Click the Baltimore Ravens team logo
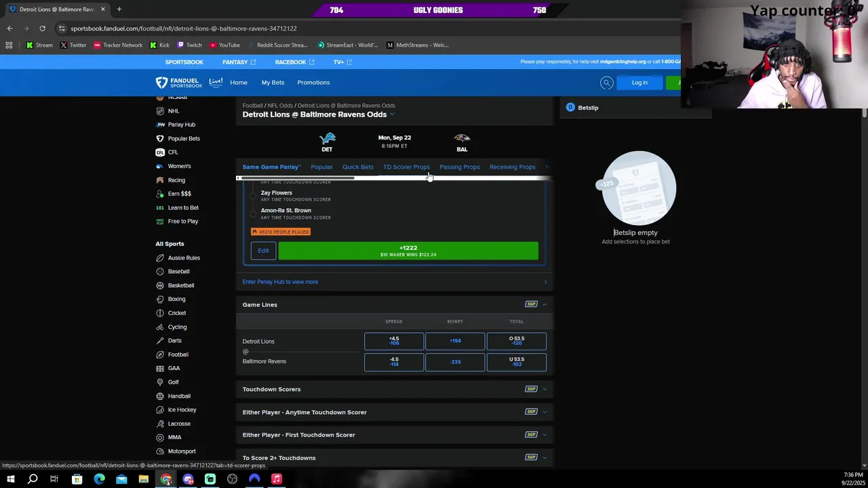868x488 pixels. [x=462, y=138]
